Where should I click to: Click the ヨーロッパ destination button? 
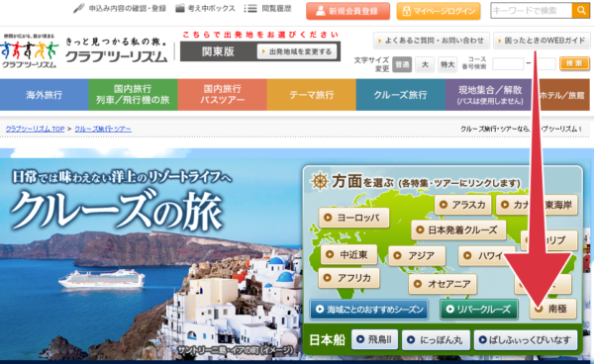(353, 218)
